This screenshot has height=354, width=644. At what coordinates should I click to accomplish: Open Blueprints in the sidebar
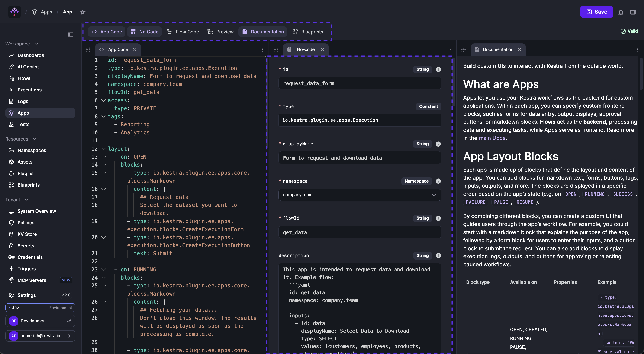(40, 185)
